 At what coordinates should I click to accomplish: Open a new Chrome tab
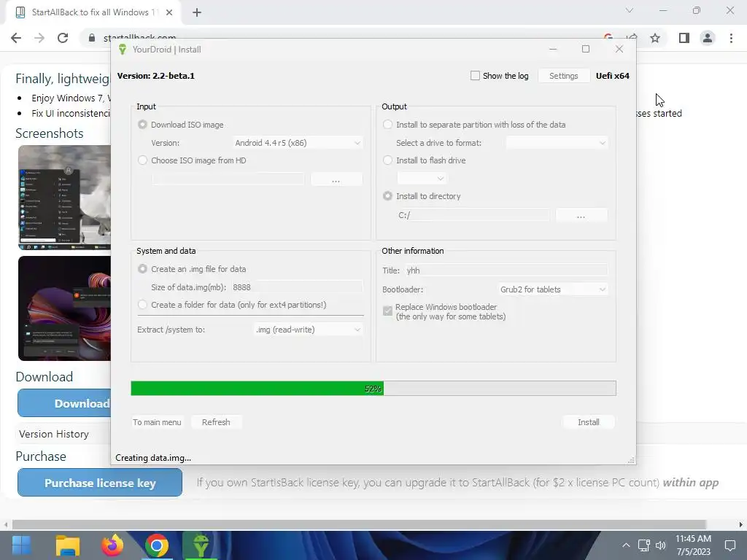point(197,12)
